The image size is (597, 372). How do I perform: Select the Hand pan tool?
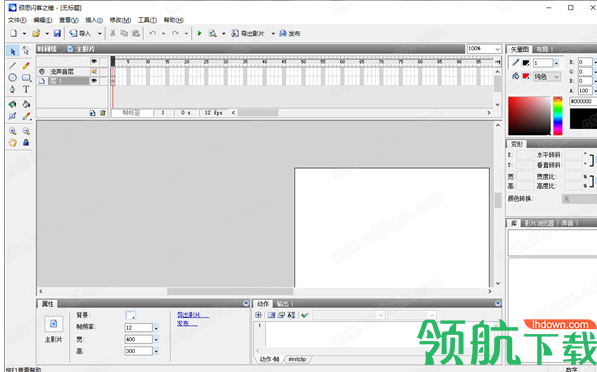click(13, 143)
